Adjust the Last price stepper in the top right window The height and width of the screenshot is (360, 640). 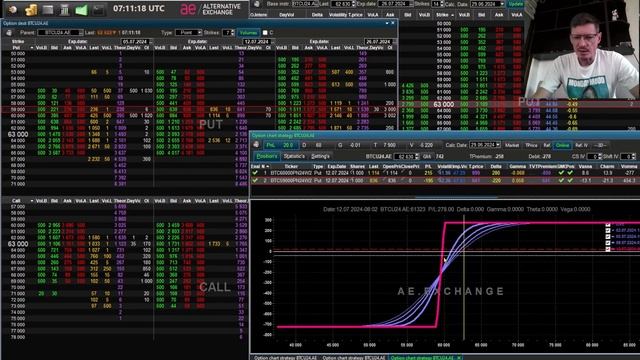point(353,4)
